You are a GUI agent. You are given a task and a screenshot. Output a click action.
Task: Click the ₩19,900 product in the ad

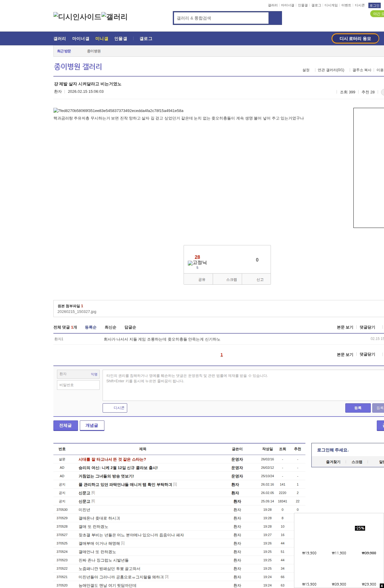pos(309,553)
